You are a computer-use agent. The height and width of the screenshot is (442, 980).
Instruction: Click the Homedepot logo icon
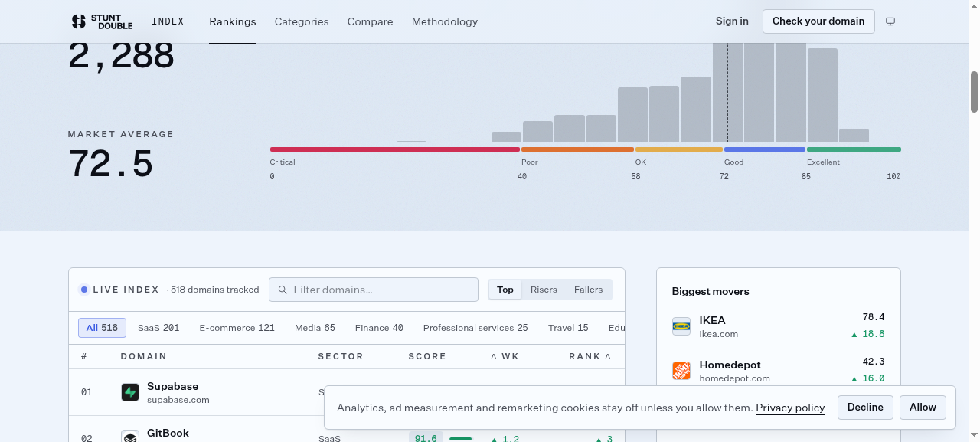tap(681, 371)
